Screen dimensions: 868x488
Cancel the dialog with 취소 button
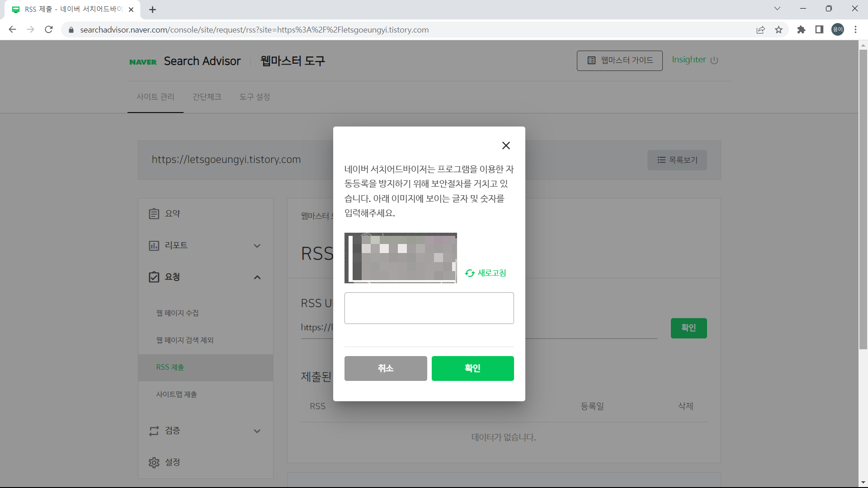[x=385, y=368]
